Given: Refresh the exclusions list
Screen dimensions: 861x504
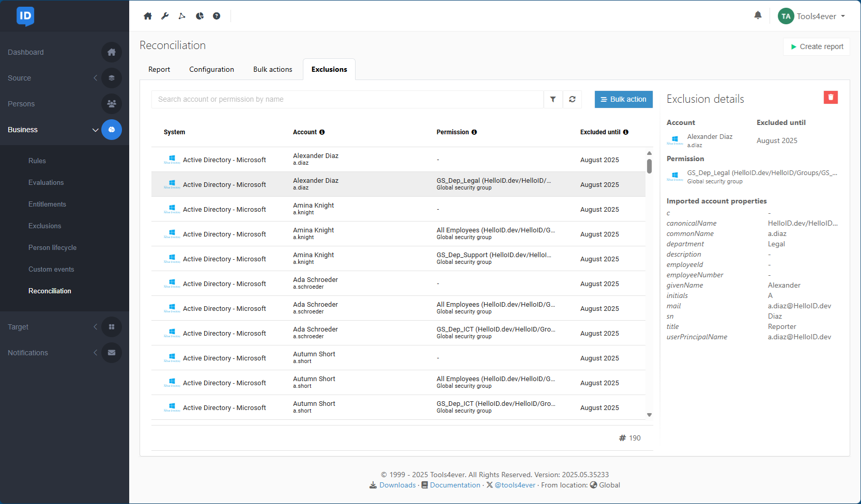Looking at the screenshot, I should click(x=572, y=99).
